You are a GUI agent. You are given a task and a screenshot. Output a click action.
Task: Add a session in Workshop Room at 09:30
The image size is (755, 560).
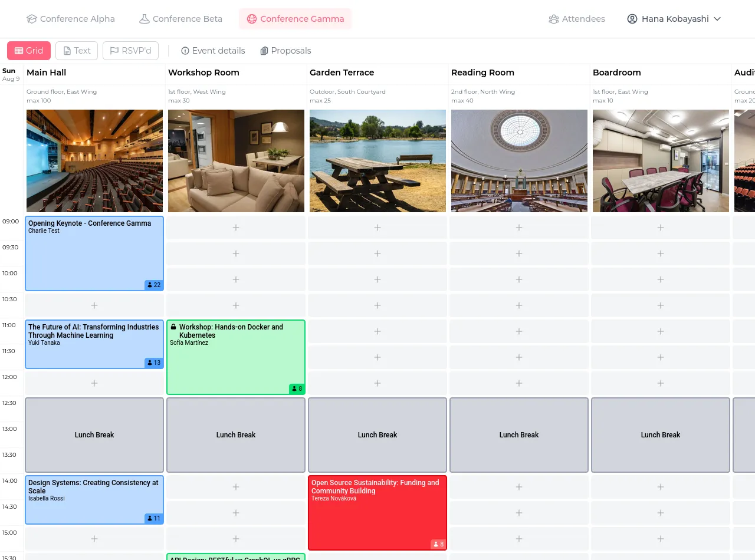236,253
